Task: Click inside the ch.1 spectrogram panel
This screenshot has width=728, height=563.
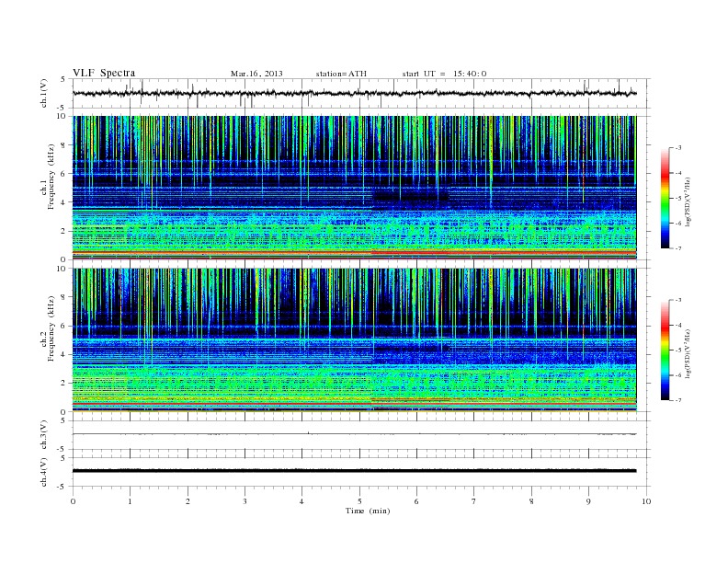Action: pos(355,188)
